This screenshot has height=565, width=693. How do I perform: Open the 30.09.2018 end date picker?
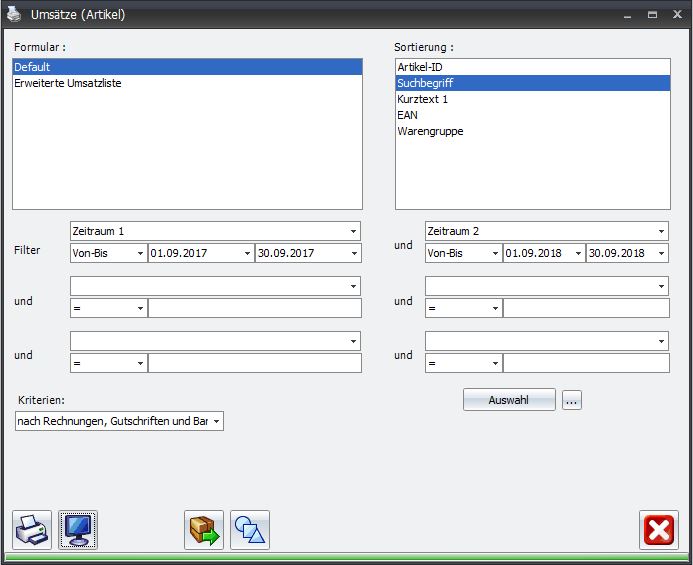tap(661, 254)
